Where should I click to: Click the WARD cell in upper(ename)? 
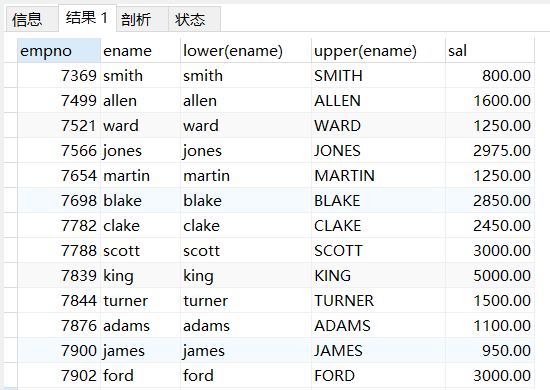[x=378, y=126]
